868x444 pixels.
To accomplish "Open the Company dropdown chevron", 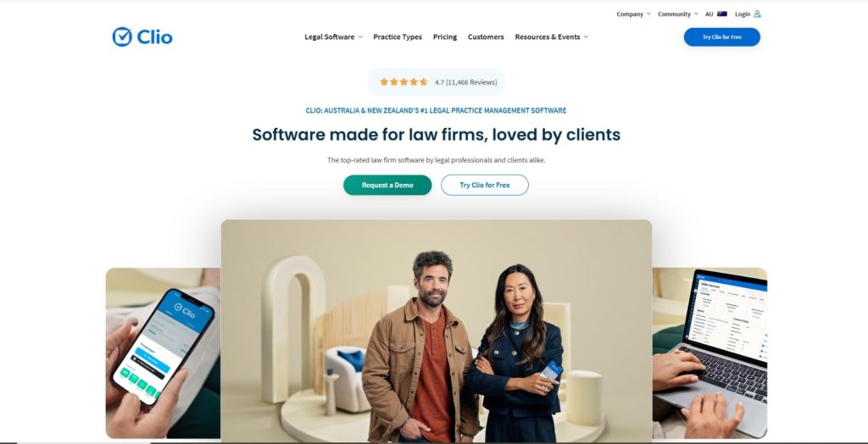I will [x=648, y=14].
